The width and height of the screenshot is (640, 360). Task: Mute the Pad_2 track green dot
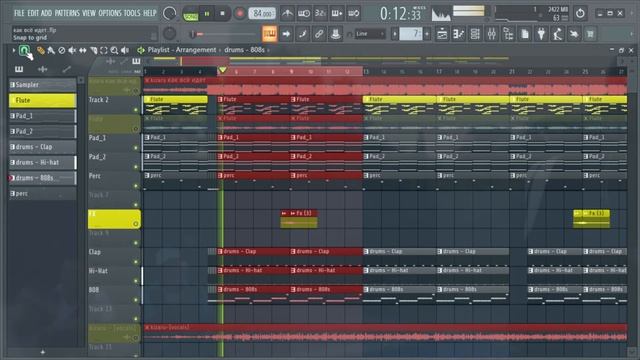pos(136,167)
